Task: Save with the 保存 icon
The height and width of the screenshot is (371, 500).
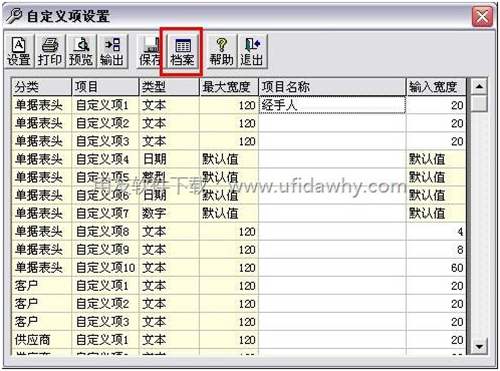Action: pyautogui.click(x=149, y=51)
